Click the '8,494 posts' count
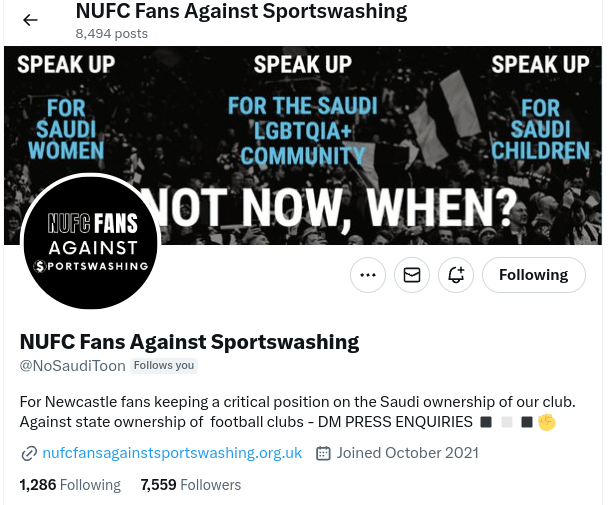The height and width of the screenshot is (505, 616). click(x=111, y=33)
